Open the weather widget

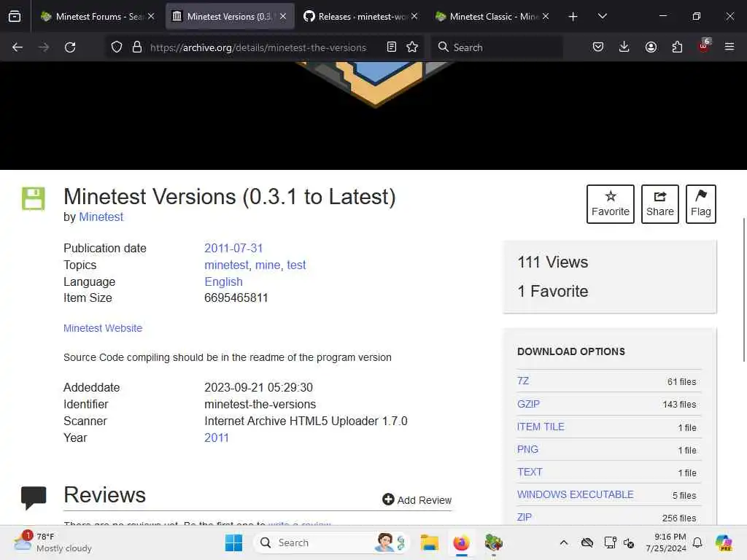[x=53, y=542]
